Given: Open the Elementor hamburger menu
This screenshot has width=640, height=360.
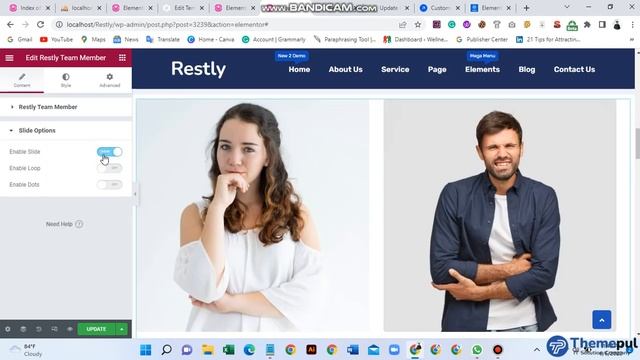Looking at the screenshot, I should pyautogui.click(x=9, y=58).
